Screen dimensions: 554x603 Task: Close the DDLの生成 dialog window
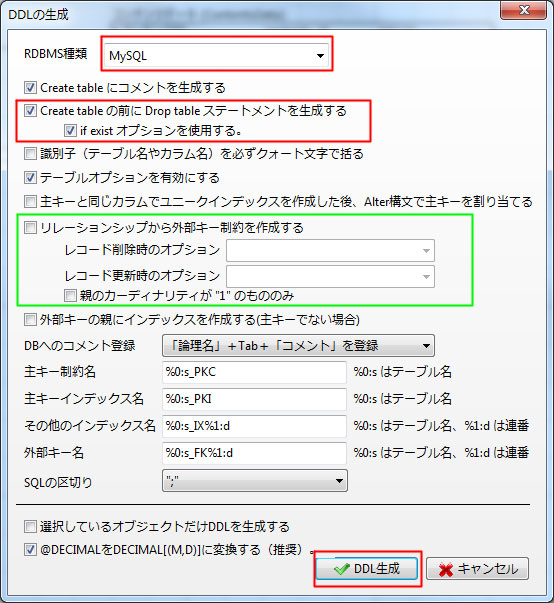point(523,10)
